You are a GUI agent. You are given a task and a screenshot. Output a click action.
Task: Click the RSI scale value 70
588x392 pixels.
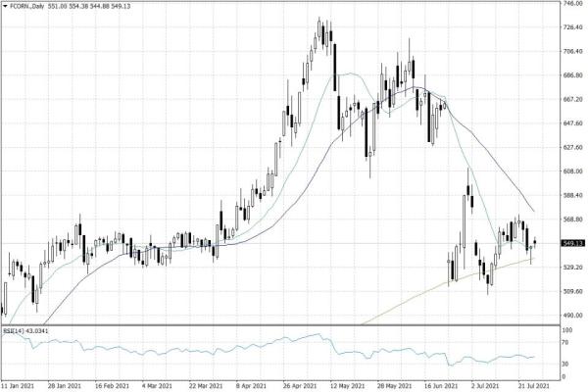point(565,344)
